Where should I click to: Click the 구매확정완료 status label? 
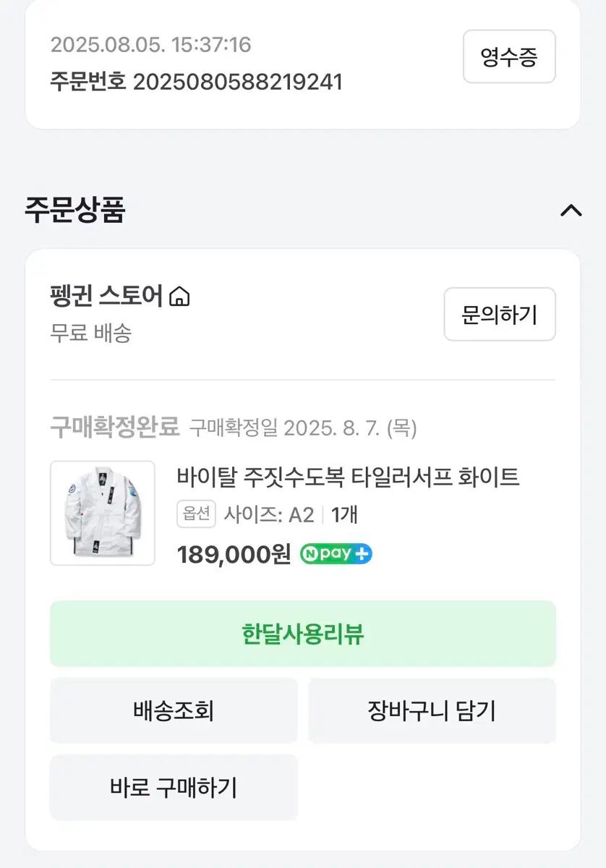pos(114,427)
